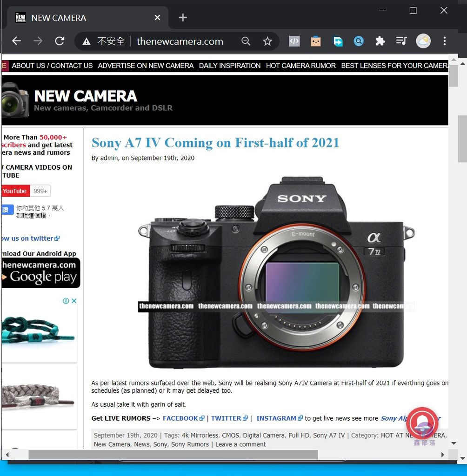Click the ad info icon
Screen dimensions: 467x476
click(x=66, y=301)
